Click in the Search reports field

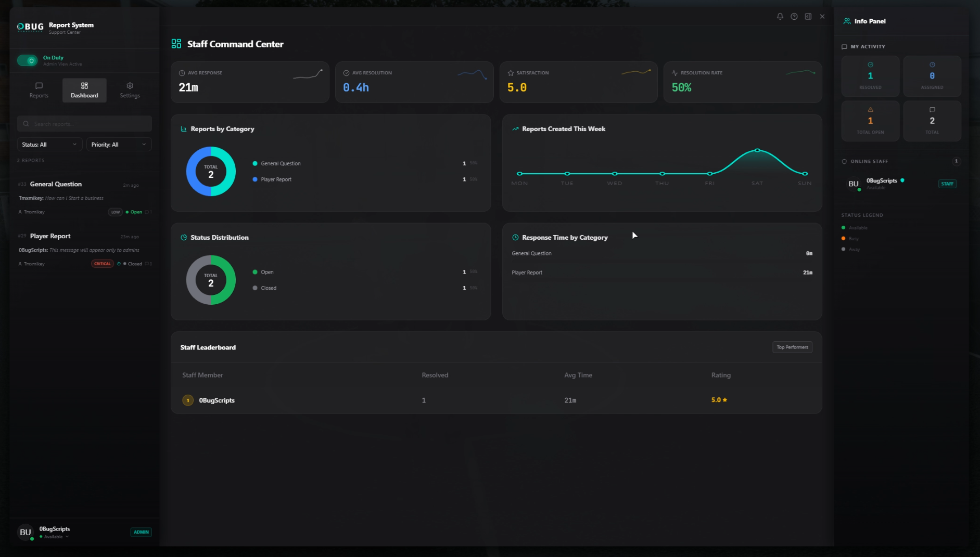(84, 124)
